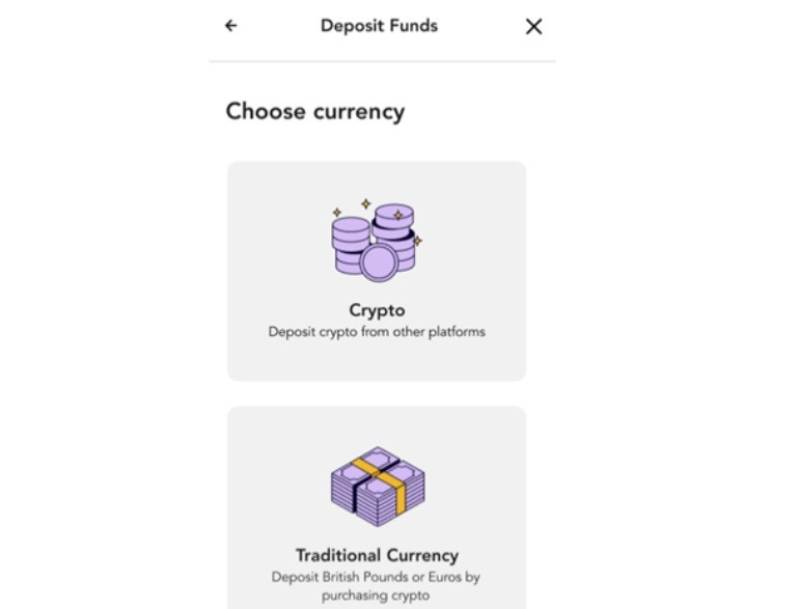Click the 'purchasing crypto' text line
This screenshot has width=800, height=609.
376,595
